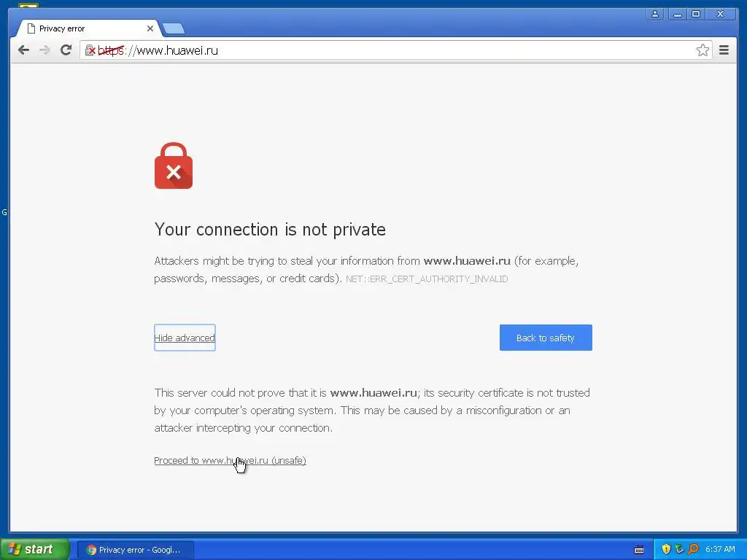Close the Privacy error tab
The height and width of the screenshot is (560, 747).
[150, 28]
